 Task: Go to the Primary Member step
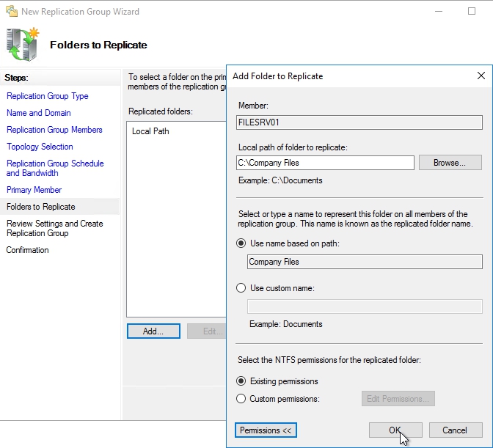(x=34, y=190)
